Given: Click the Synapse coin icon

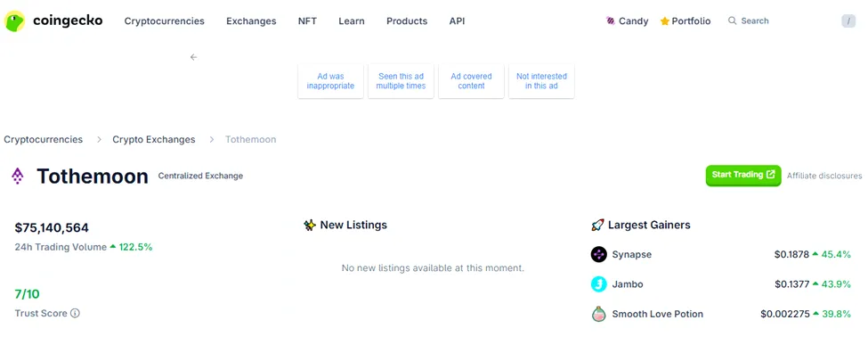Looking at the screenshot, I should coord(599,255).
